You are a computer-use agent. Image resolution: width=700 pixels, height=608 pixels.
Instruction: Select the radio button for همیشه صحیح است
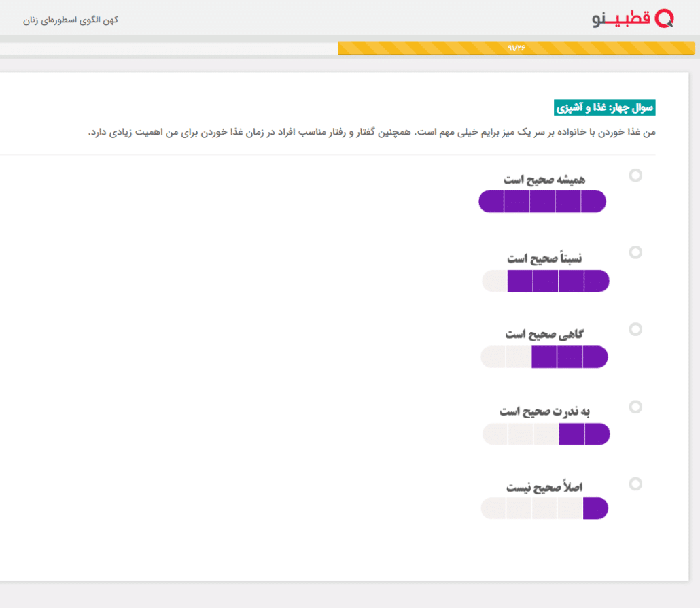[x=635, y=175]
